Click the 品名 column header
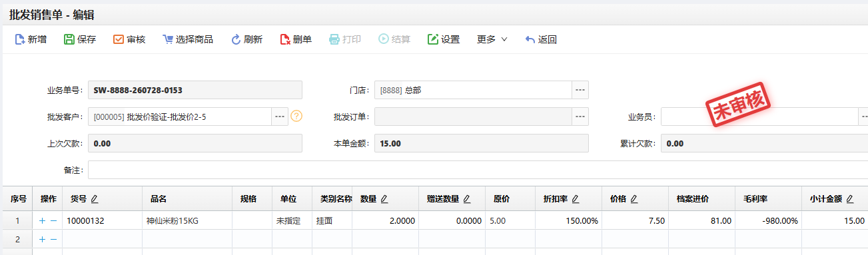868x255 pixels. [187, 198]
